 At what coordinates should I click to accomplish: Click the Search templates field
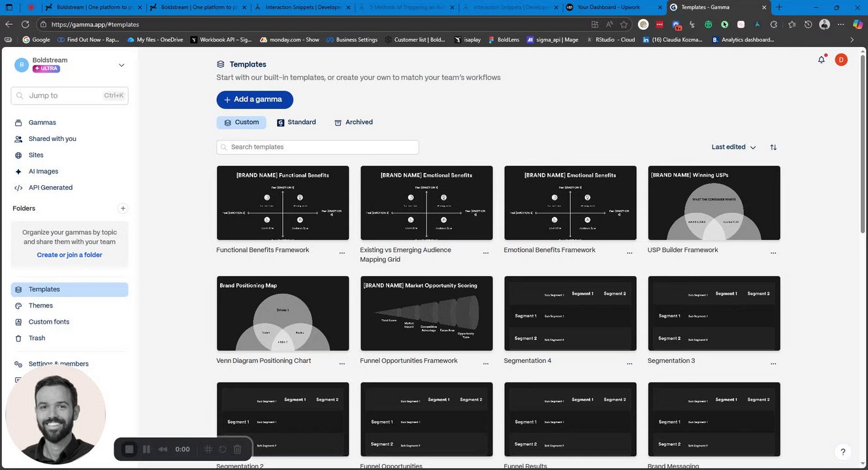(317, 148)
